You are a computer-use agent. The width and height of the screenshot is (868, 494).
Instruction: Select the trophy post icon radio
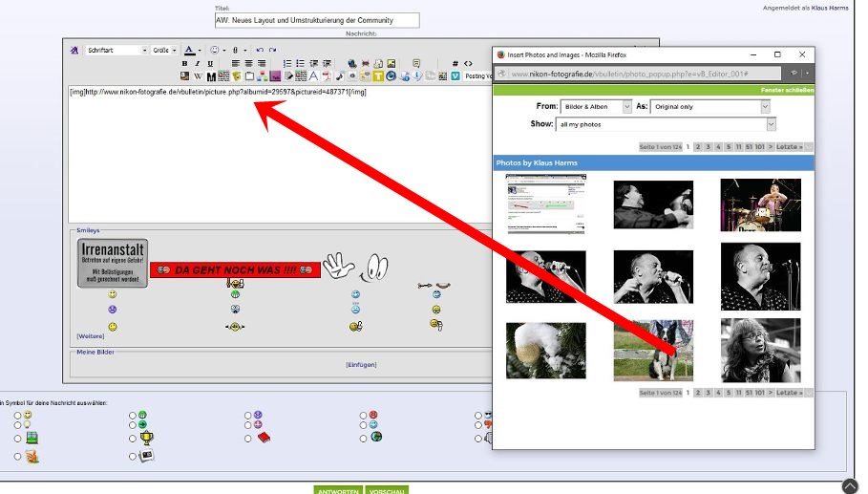point(133,439)
